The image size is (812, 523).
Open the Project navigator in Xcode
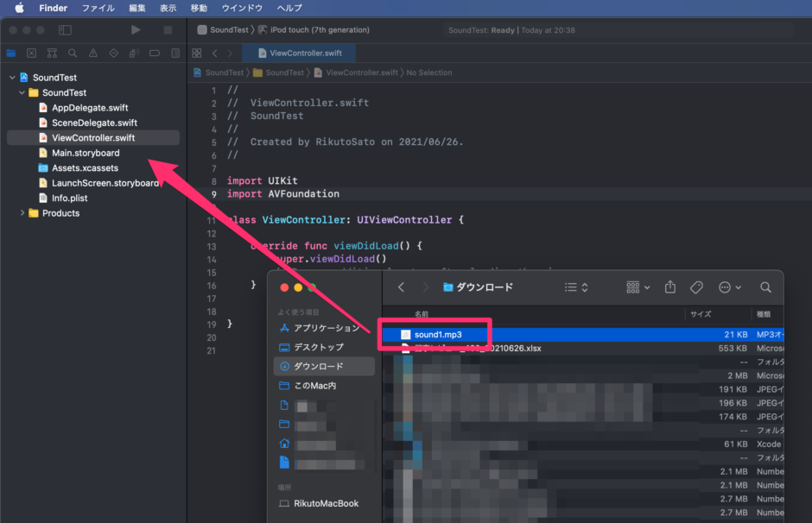coord(11,53)
